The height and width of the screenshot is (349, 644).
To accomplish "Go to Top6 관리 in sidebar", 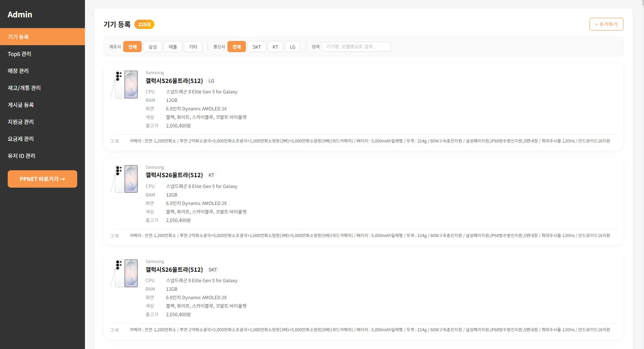I will [x=42, y=54].
